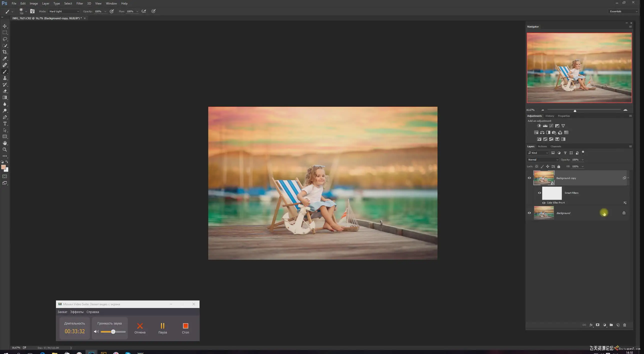
Task: Select the Lasso tool
Action: click(x=5, y=39)
